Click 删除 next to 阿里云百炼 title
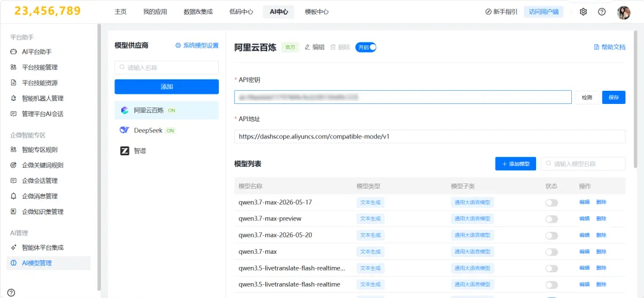The image size is (644, 298). tap(340, 47)
